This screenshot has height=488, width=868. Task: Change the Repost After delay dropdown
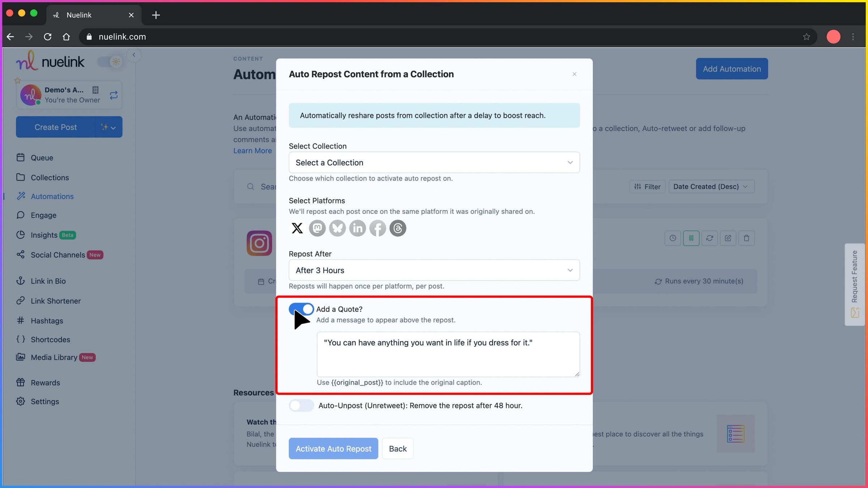(434, 270)
